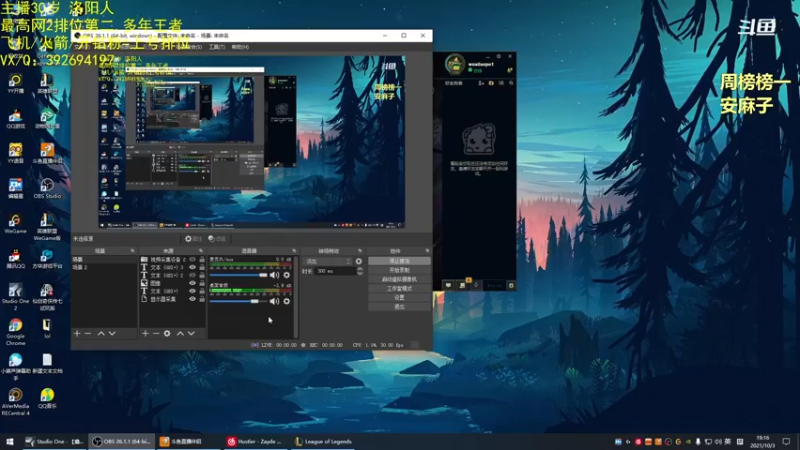The image size is (800, 450).
Task: Click the 滤镜 filters button above the docks
Action: (x=217, y=238)
